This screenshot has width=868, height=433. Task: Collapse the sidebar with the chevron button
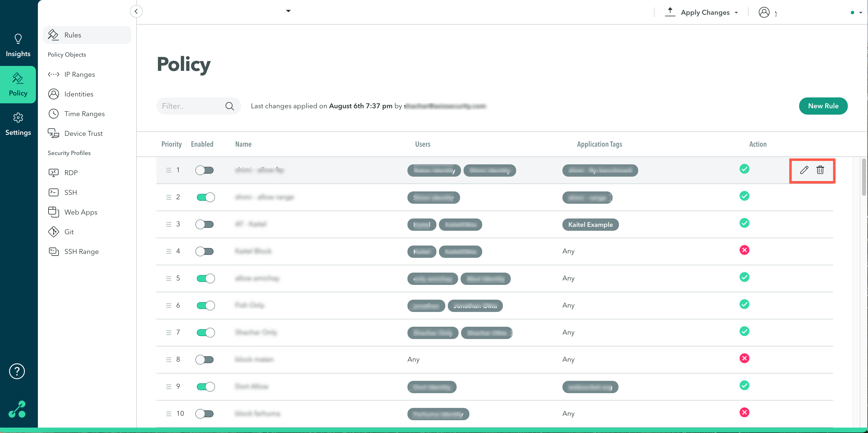coord(136,11)
